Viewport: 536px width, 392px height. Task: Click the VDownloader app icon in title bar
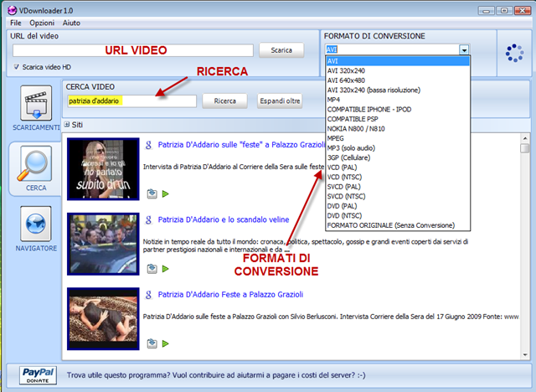pos(12,10)
